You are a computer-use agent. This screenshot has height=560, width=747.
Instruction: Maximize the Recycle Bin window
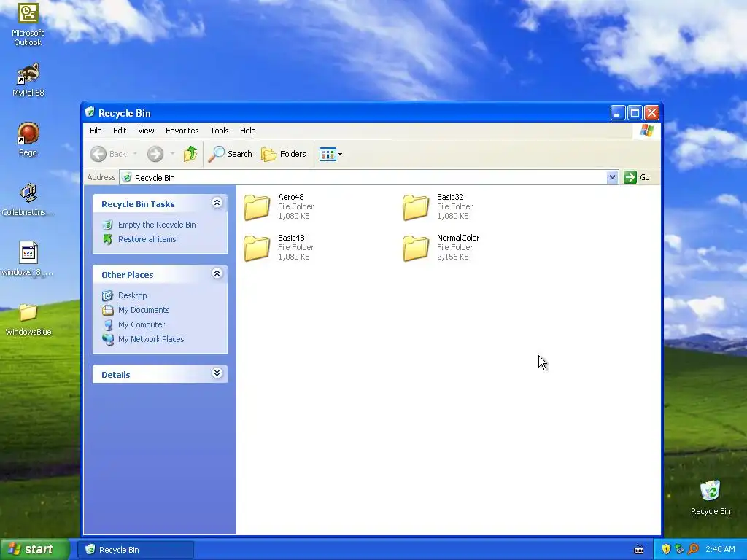click(x=635, y=113)
